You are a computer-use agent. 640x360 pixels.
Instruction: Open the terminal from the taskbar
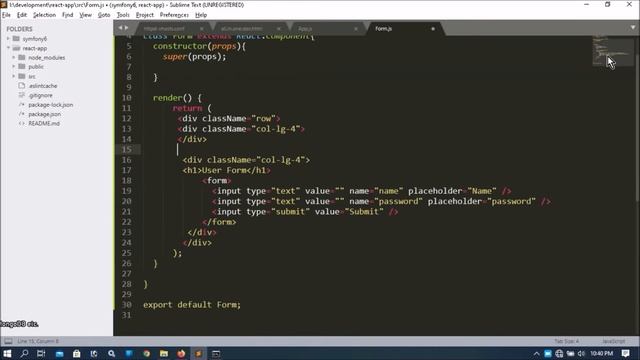click(216, 353)
